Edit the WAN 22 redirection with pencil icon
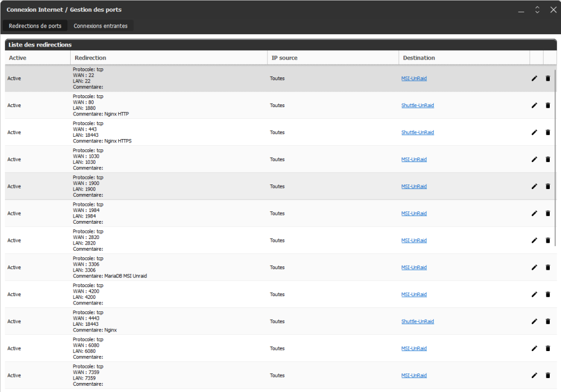 tap(534, 79)
